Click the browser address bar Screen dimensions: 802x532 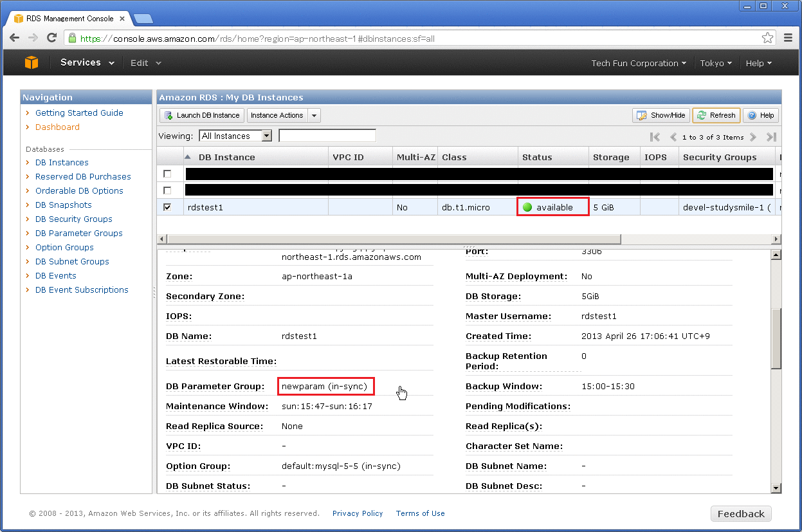[418, 39]
